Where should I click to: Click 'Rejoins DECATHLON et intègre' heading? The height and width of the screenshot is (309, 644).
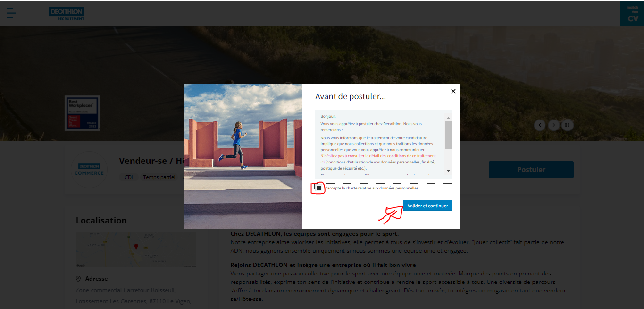323,265
